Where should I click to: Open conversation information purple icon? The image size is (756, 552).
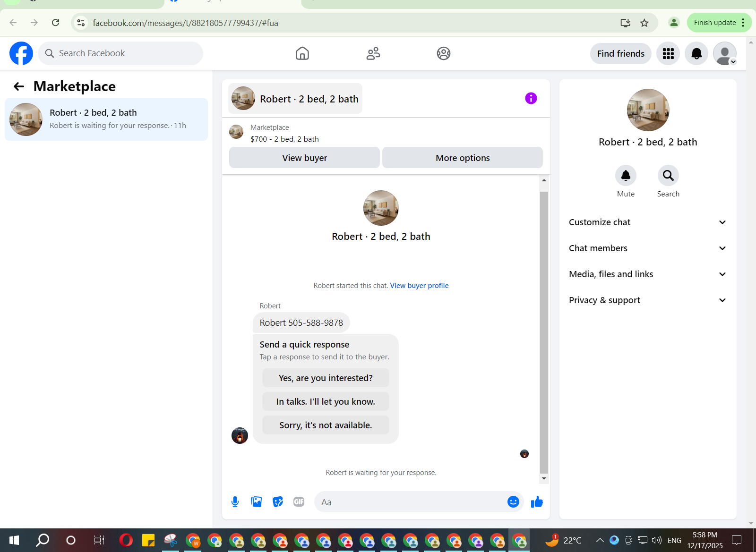click(x=531, y=98)
